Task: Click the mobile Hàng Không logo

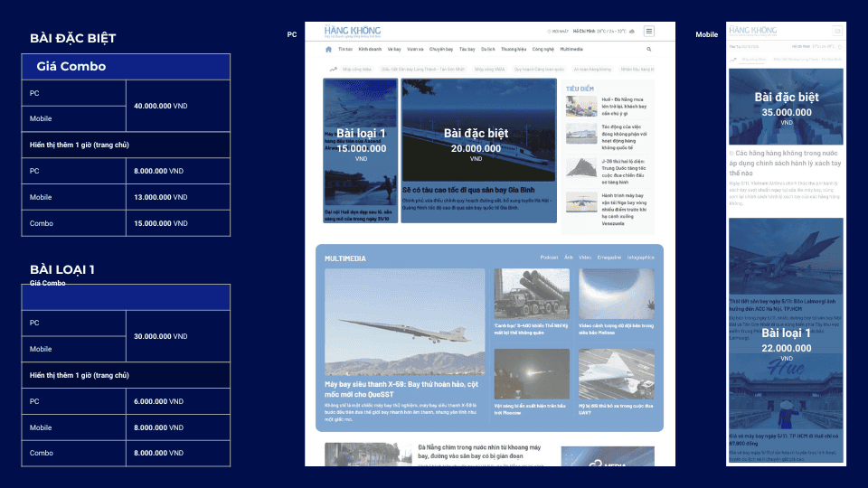Action: [752, 32]
